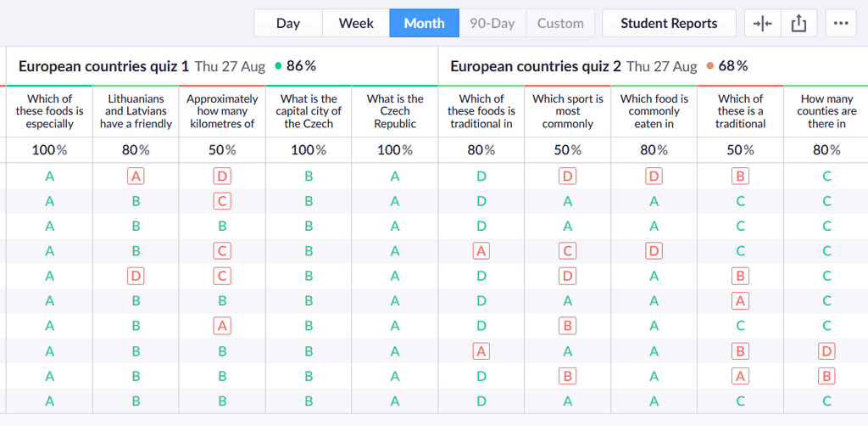Screen dimensions: 868x426
Task: Open European countries quiz 1 header
Action: click(103, 66)
